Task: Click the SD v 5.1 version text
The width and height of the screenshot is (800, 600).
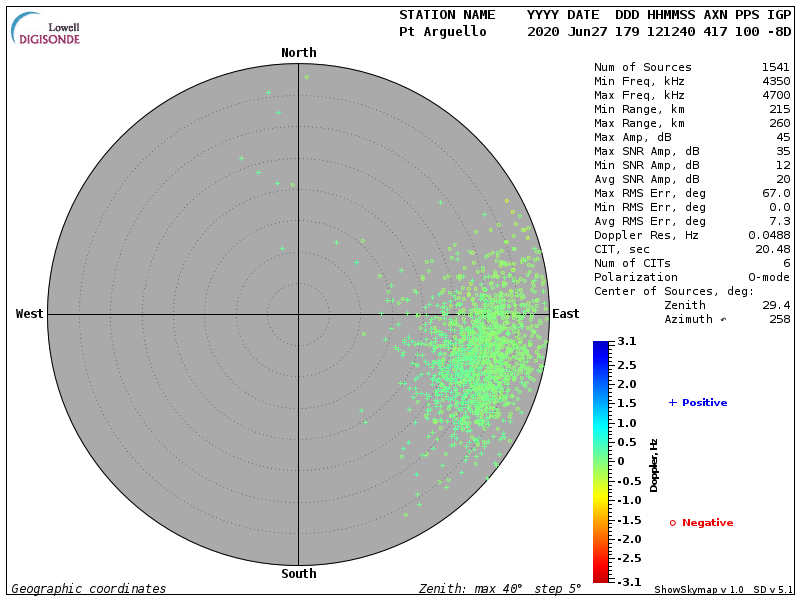Action: coord(773,590)
